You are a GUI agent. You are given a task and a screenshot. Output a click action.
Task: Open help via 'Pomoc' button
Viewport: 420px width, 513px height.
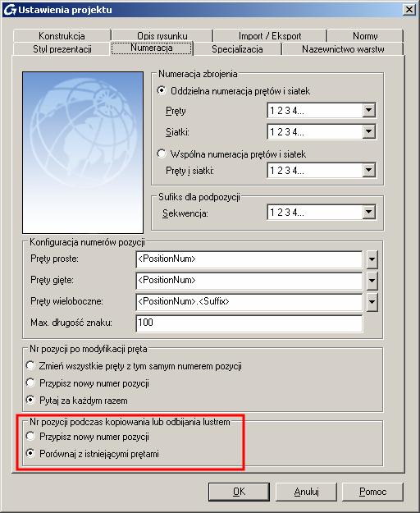(372, 492)
